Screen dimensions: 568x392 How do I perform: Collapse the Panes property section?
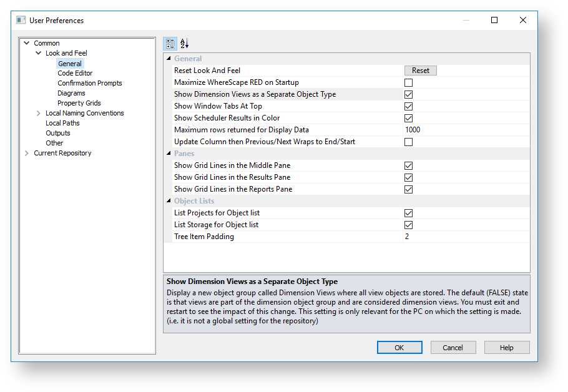tap(169, 154)
